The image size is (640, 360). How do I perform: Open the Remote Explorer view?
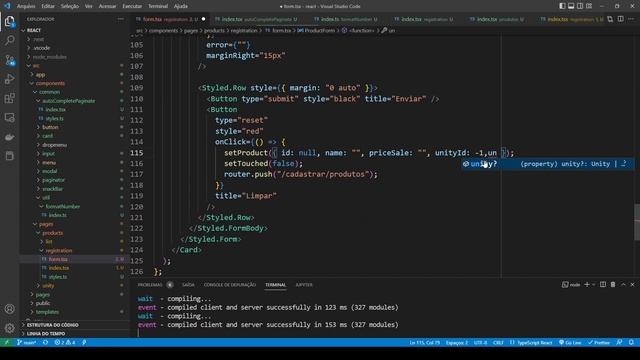coord(9,118)
